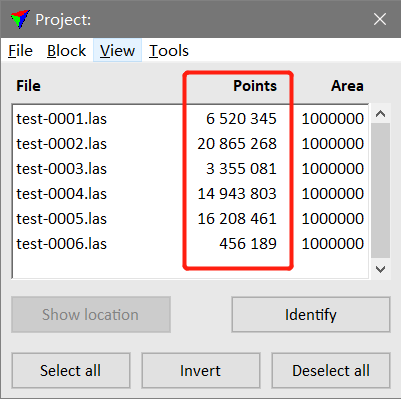
Task: Open the Block menu
Action: tap(66, 51)
